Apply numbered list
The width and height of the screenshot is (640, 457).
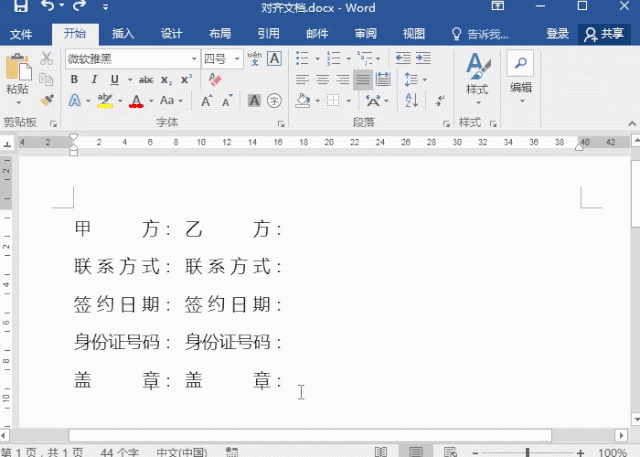(333, 58)
